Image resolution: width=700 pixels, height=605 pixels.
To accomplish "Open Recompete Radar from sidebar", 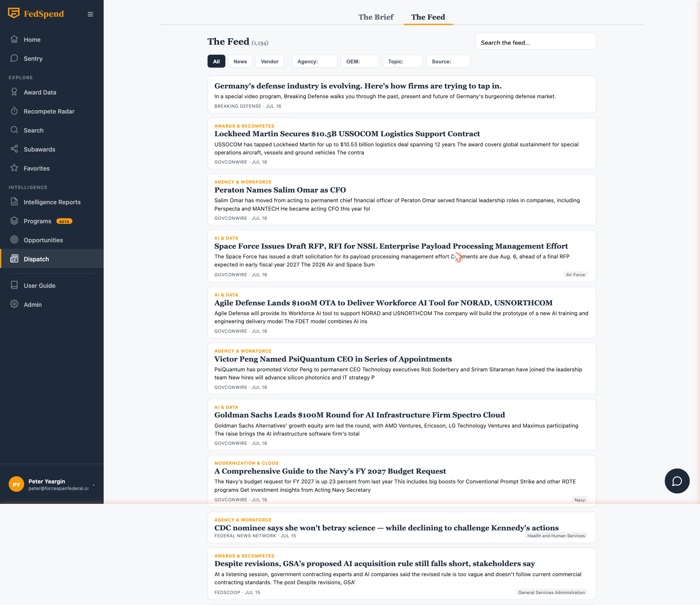I will (x=52, y=111).
